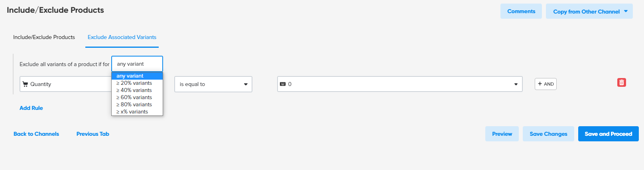Click the Add Rule link
Viewport: 644px width, 170px height.
tap(31, 108)
